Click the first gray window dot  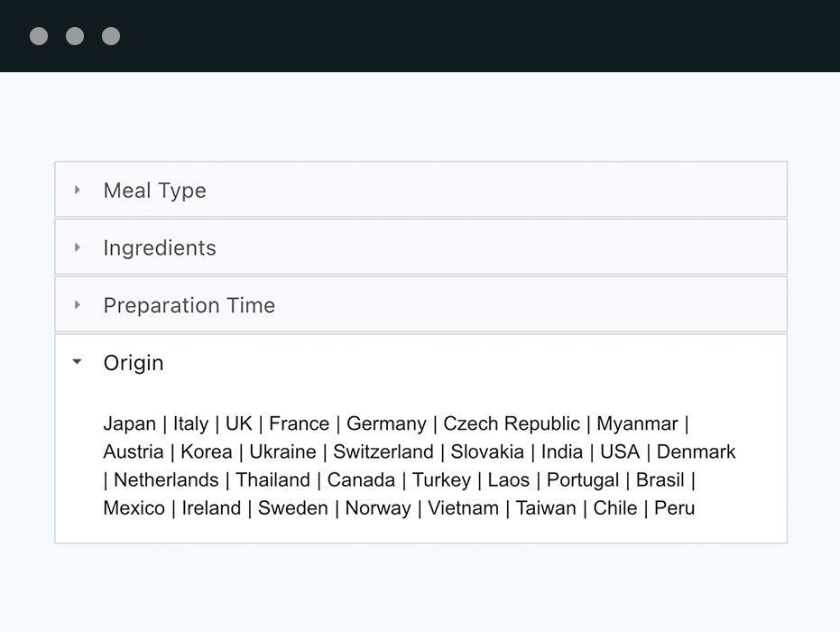tap(39, 36)
